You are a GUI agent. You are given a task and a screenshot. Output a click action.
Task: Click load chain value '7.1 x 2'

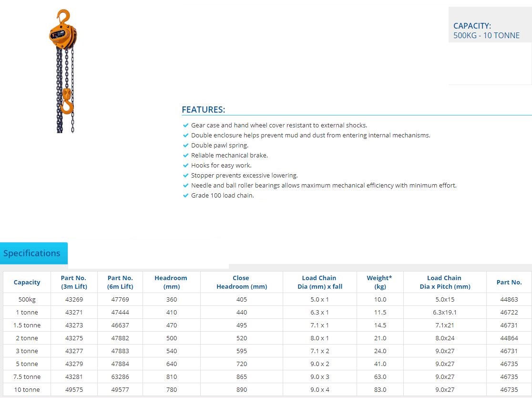319,351
